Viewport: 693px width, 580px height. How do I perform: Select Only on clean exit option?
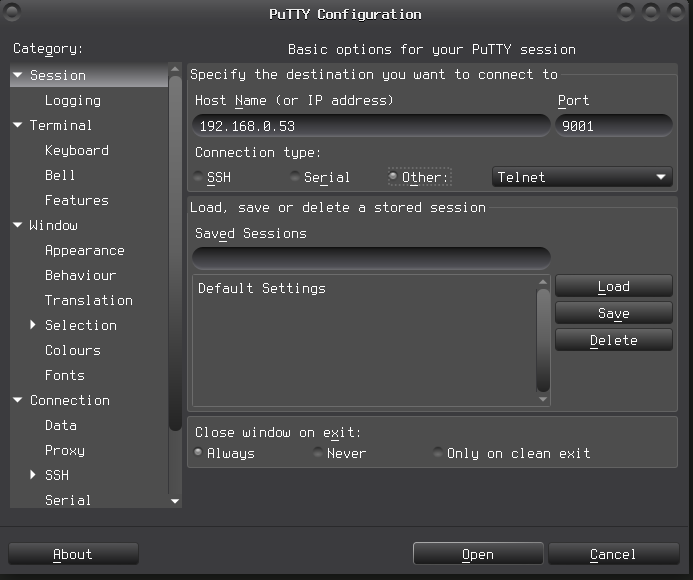pos(438,454)
